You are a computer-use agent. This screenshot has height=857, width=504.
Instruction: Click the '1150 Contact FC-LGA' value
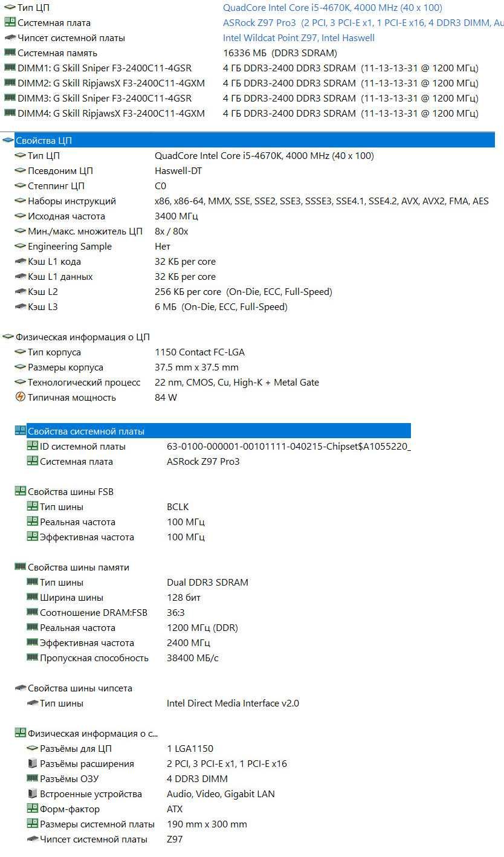point(199,352)
